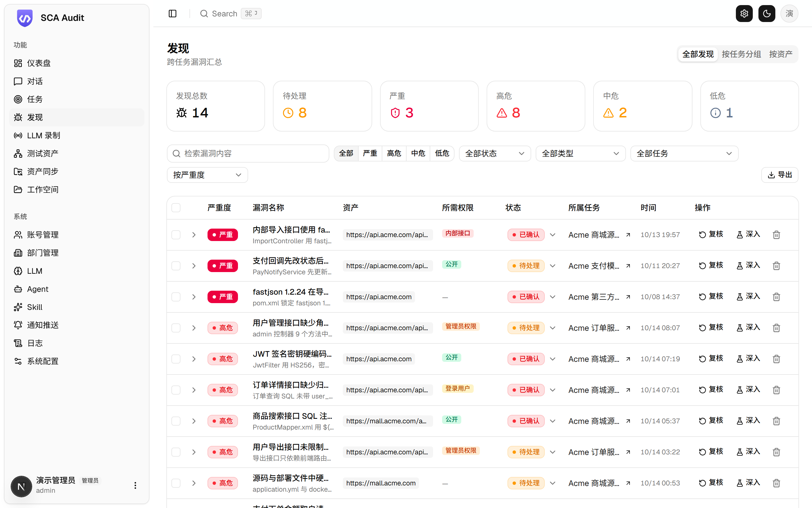Select checkbox for 商品搜索接口 SQL row
Screen dimensions: 812x508
click(176, 421)
